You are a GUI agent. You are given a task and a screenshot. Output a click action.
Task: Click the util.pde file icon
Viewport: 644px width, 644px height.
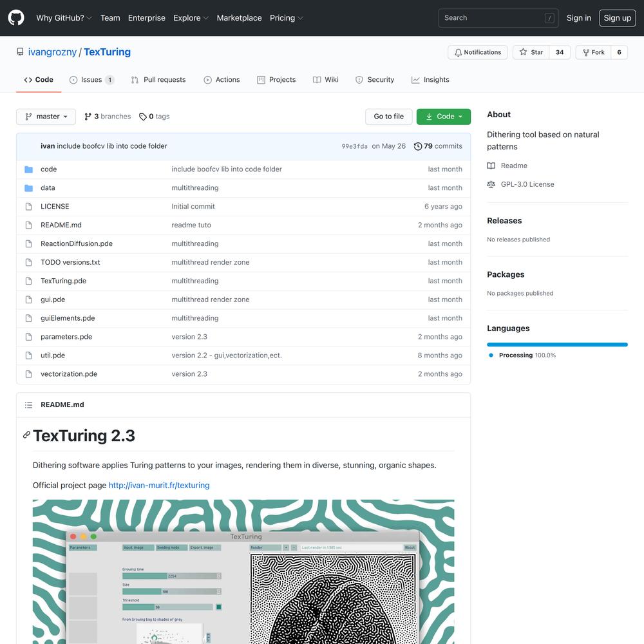28,355
